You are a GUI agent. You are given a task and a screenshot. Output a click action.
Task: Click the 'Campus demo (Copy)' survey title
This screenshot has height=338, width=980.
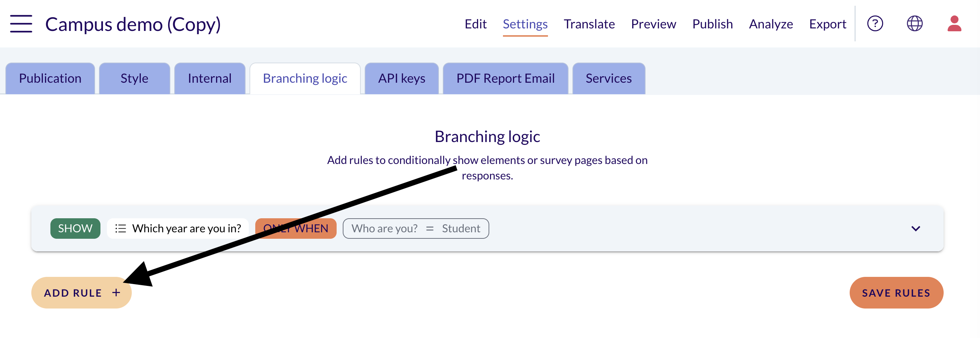pos(133,24)
